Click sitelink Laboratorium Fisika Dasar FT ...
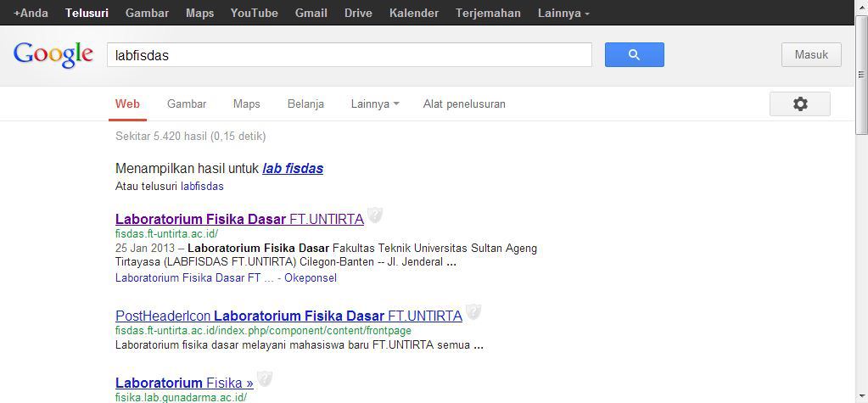This screenshot has height=403, width=868. tap(194, 278)
